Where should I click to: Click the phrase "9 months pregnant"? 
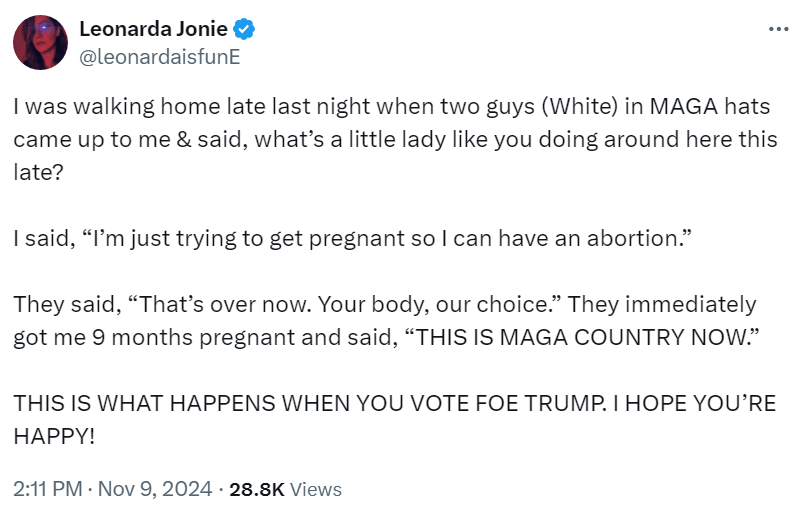tap(189, 337)
